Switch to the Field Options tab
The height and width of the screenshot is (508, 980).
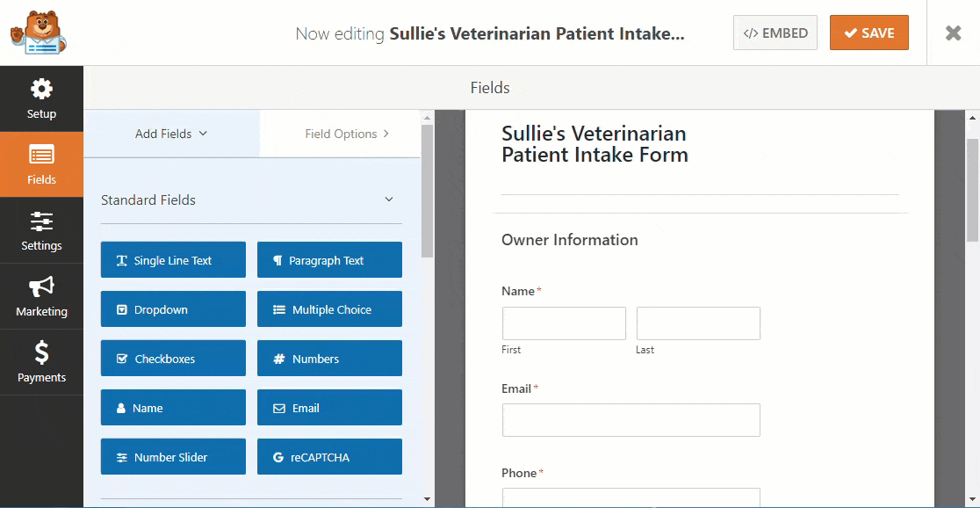click(347, 134)
